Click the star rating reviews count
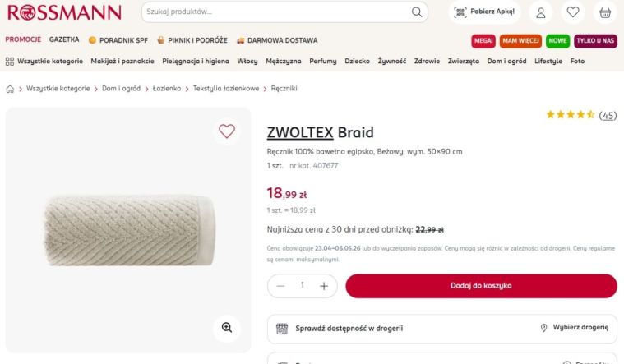The height and width of the screenshot is (364, 624). [608, 115]
